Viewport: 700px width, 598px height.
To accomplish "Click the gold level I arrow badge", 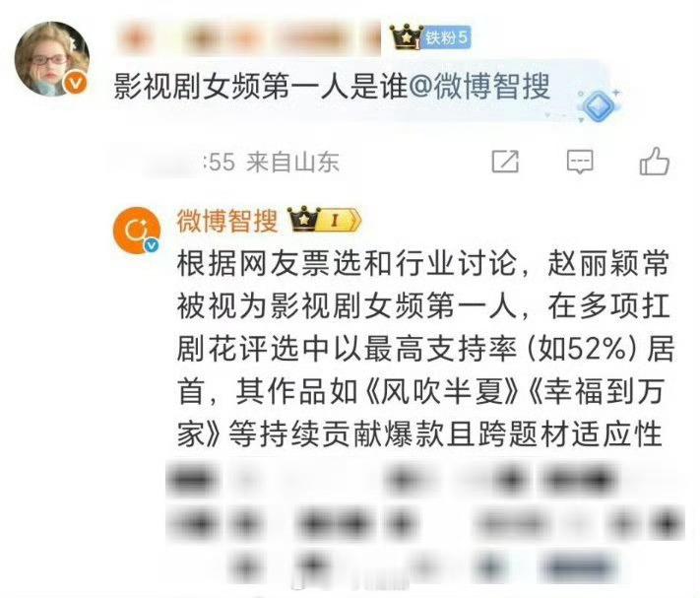I will (x=340, y=220).
